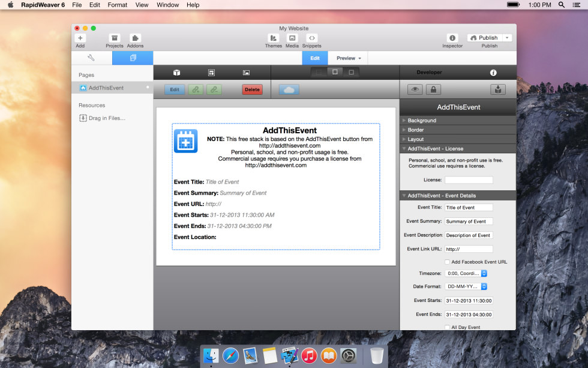This screenshot has width=588, height=368.
Task: Click the Event Summary input field
Action: (x=469, y=222)
